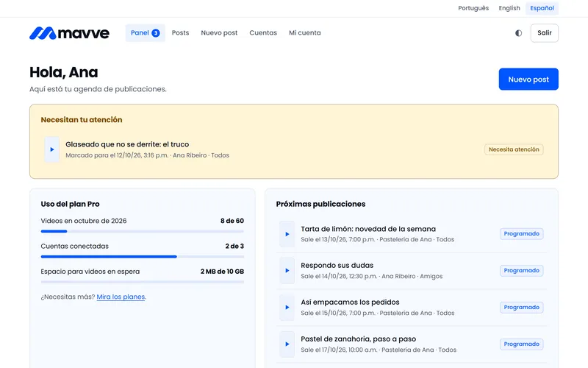Open Tarta de limón: novedad de la semana
Image resolution: width=588 pixels, height=368 pixels.
pos(368,229)
